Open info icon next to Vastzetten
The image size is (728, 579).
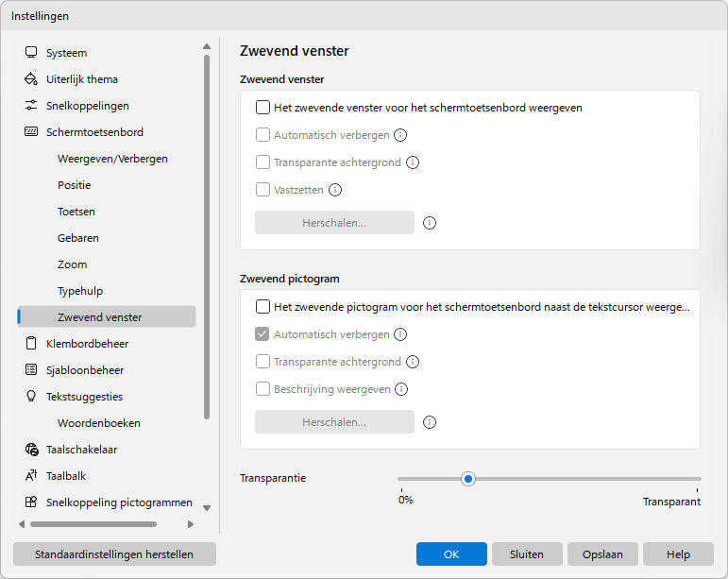[335, 190]
